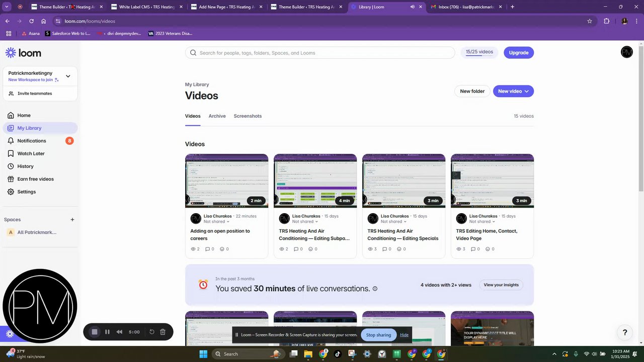This screenshot has height=362, width=644.
Task: Open browser extensions puzzle icon
Action: [606, 21]
